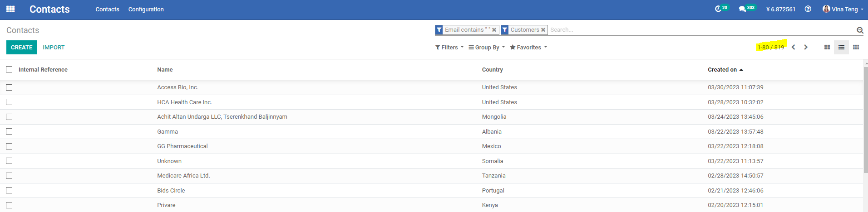The height and width of the screenshot is (212, 868).
Task: Go to next page of records
Action: pyautogui.click(x=806, y=47)
